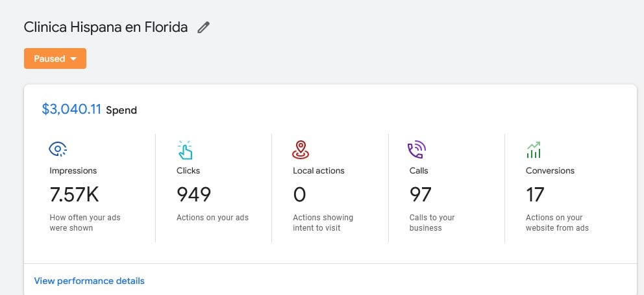644x295 pixels.
Task: Select the Local actions metric label
Action: [x=319, y=170]
